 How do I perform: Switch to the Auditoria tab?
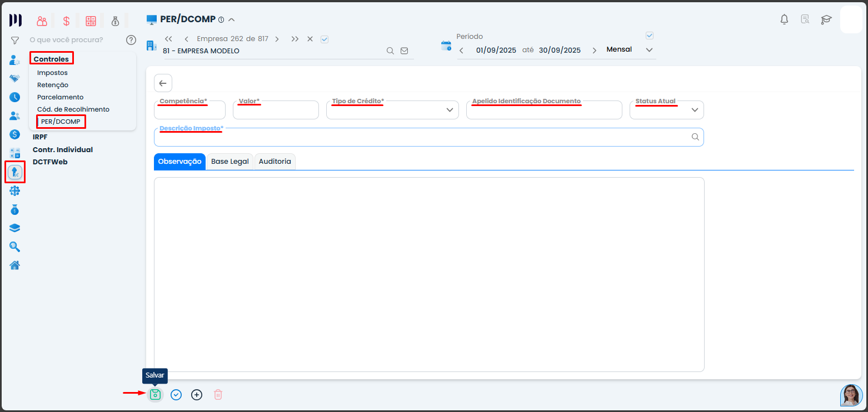pyautogui.click(x=275, y=162)
